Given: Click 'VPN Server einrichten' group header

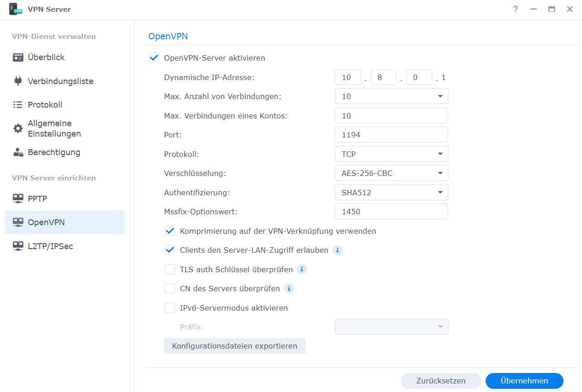Looking at the screenshot, I should coord(54,178).
